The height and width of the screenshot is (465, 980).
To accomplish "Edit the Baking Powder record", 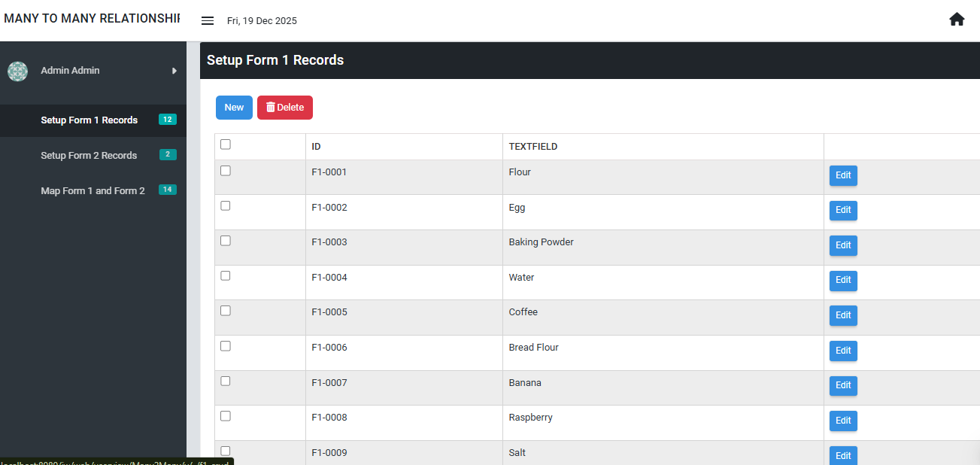I will tap(843, 245).
